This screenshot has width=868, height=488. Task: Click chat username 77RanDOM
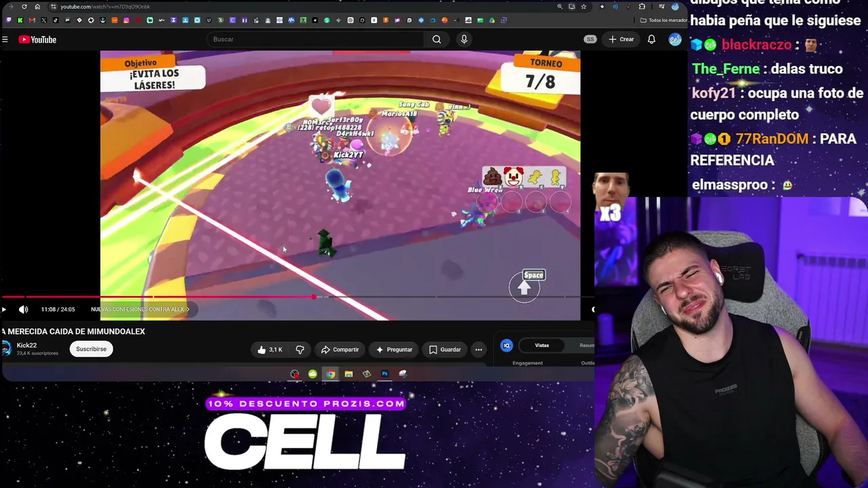click(x=772, y=139)
